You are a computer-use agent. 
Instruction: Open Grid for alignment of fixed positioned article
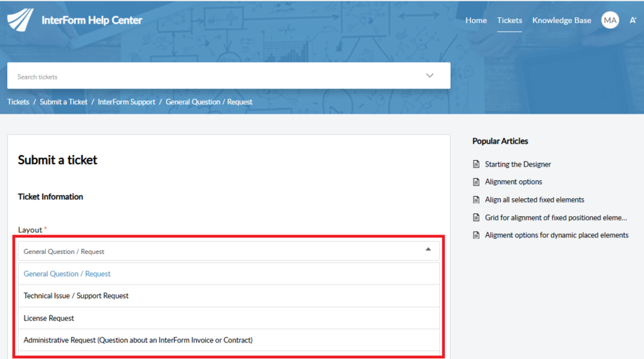point(556,217)
